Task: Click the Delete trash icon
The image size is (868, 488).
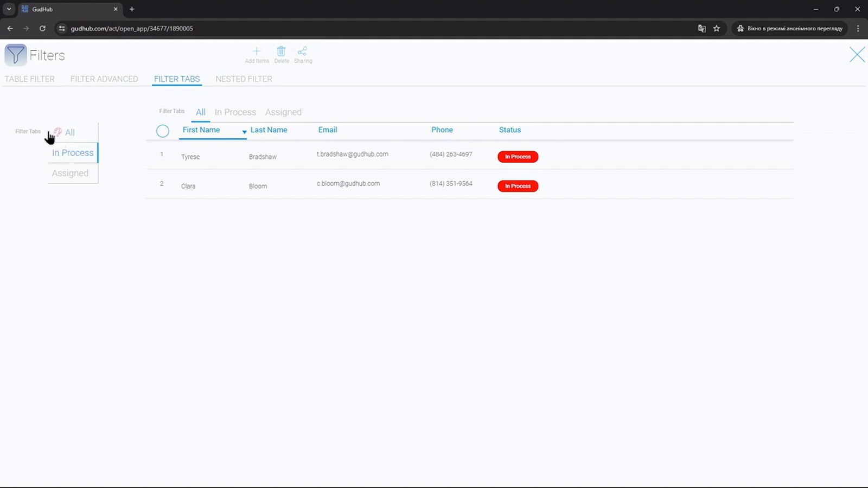Action: (281, 51)
